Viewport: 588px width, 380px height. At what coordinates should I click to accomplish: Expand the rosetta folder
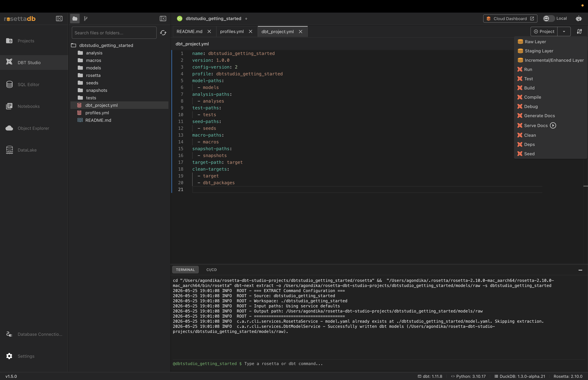[119, 75]
